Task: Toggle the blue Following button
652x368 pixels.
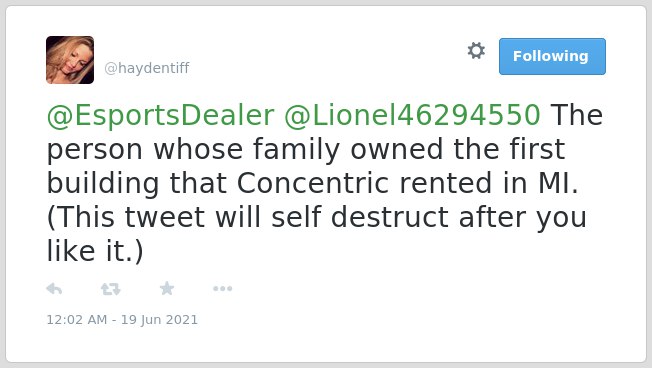Action: tap(552, 57)
